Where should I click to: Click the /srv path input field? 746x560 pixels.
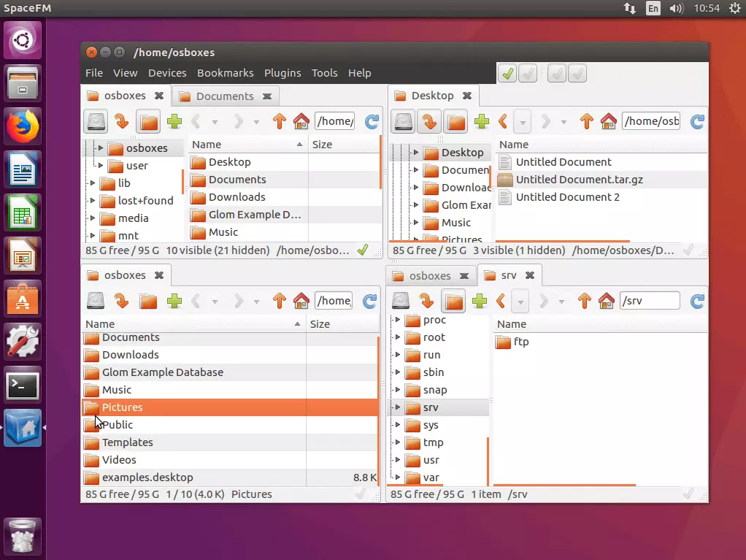tap(649, 301)
